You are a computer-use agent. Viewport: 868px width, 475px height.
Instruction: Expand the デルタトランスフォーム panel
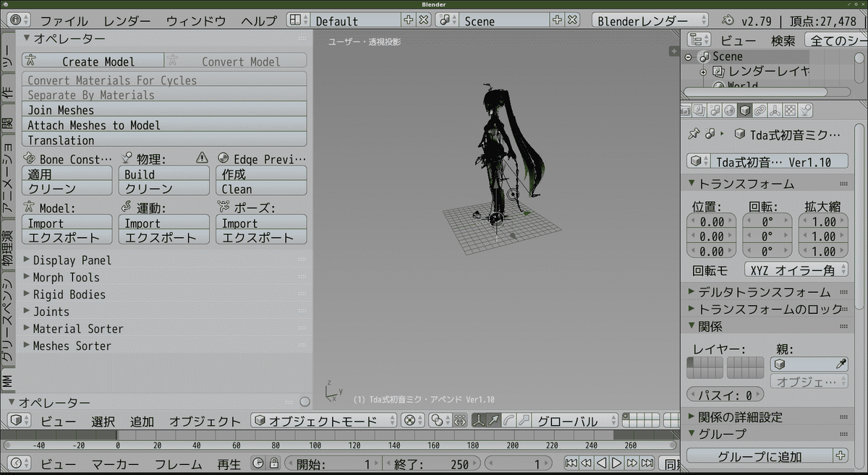[x=764, y=292]
